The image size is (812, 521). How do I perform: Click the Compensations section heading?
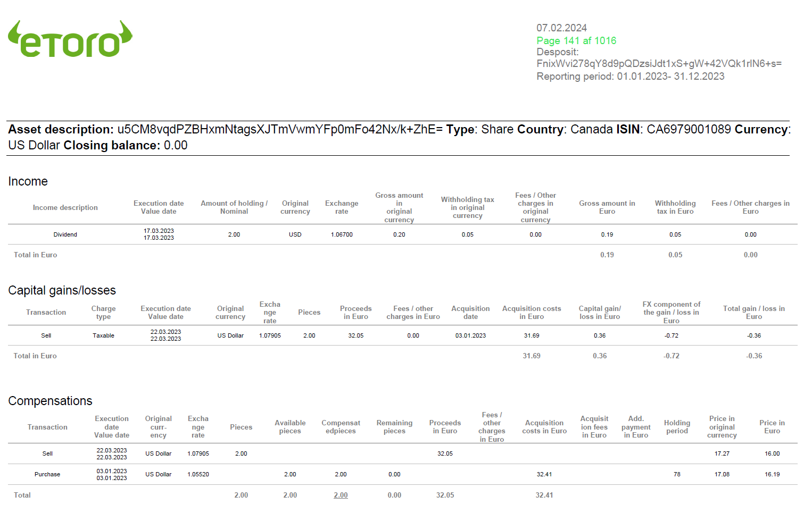pyautogui.click(x=50, y=401)
